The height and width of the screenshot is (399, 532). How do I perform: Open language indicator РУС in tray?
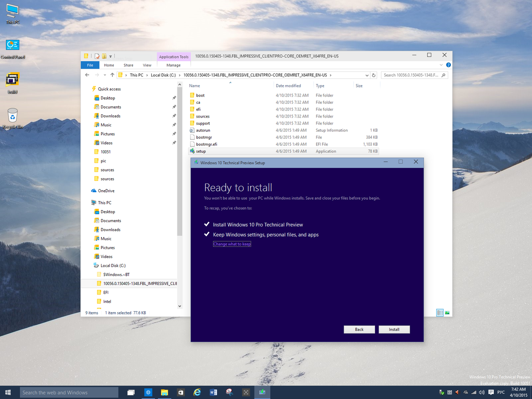tap(501, 392)
